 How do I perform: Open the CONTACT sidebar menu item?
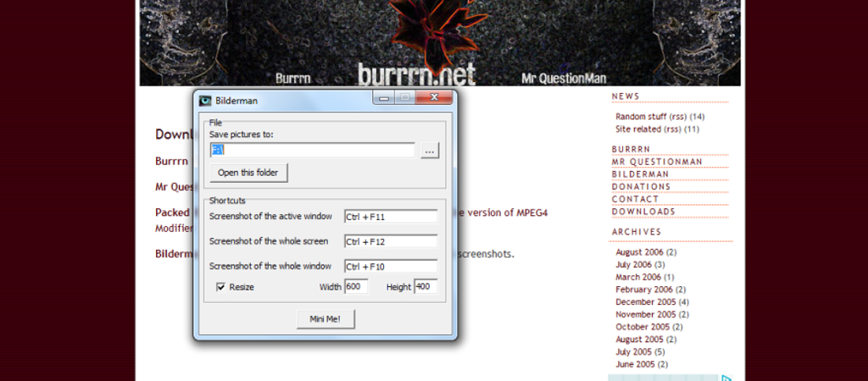[x=636, y=199]
